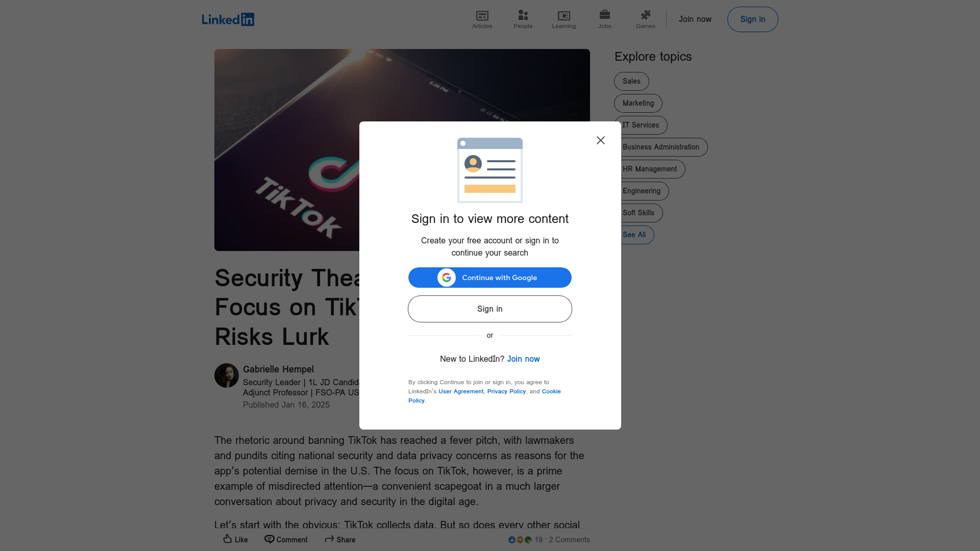The image size is (980, 551).
Task: Click the Sign in button in modal
Action: pyautogui.click(x=490, y=309)
